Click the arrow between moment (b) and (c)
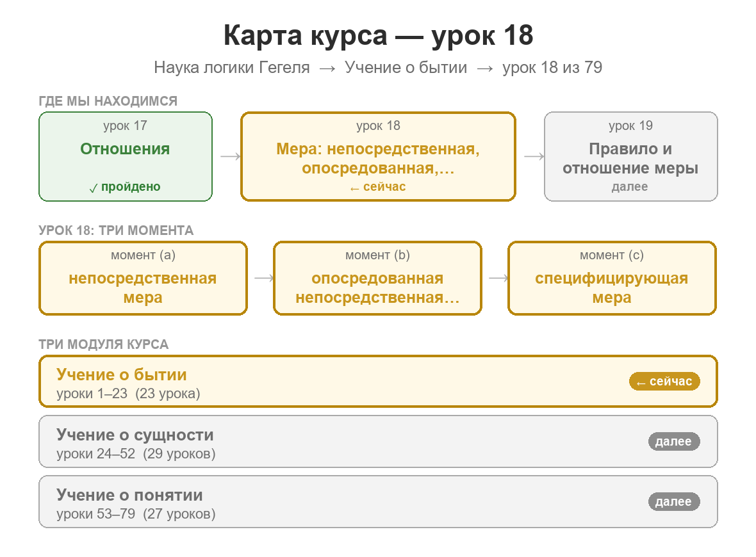The height and width of the screenshot is (557, 756). 498,278
